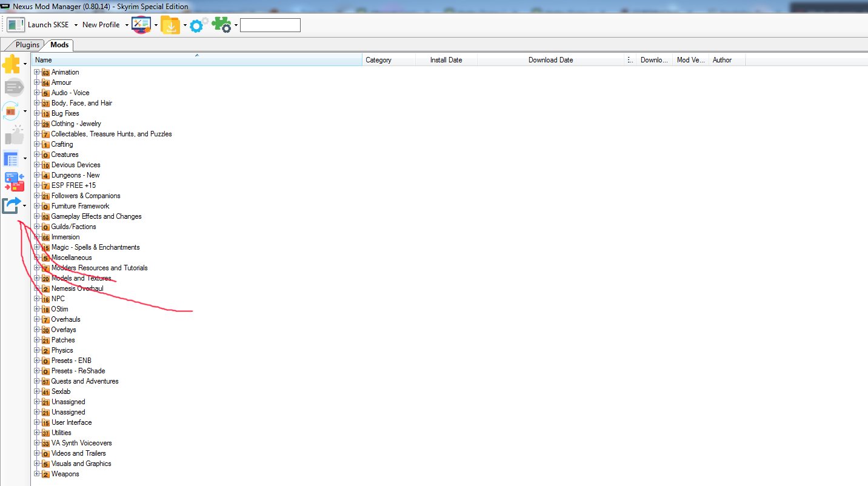The width and height of the screenshot is (868, 486).
Task: Click the Patches folder icon
Action: 45,340
